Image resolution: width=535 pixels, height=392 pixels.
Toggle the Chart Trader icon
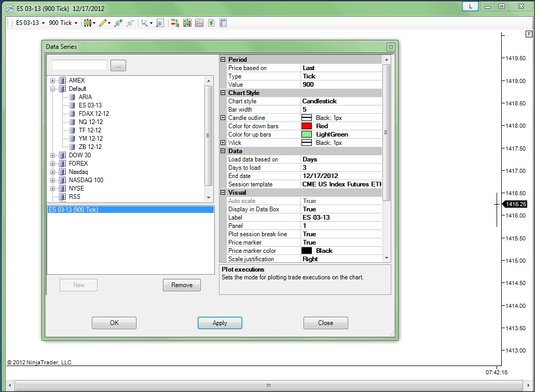pos(175,23)
